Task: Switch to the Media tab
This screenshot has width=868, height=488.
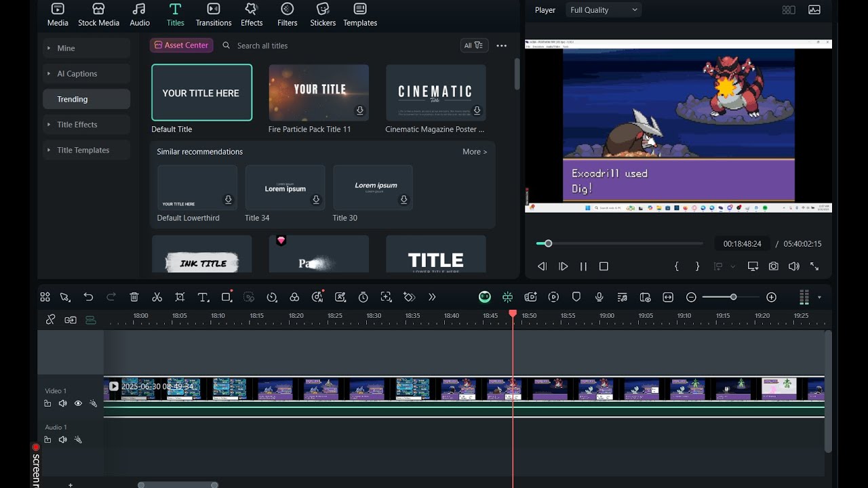Action: tap(58, 14)
